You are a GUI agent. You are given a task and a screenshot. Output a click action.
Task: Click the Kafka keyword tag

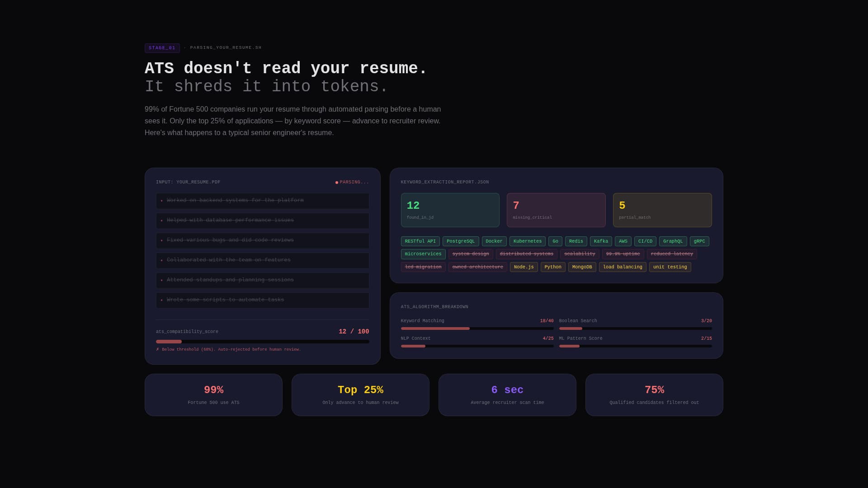(x=601, y=241)
